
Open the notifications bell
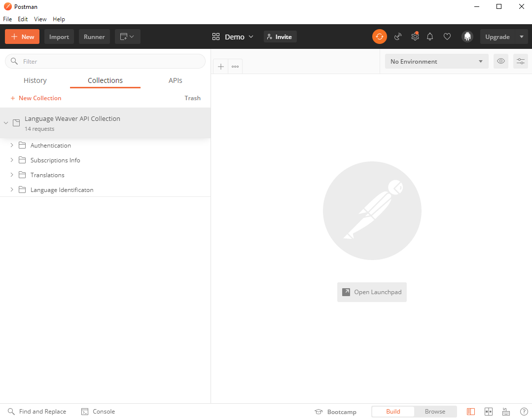click(x=430, y=37)
